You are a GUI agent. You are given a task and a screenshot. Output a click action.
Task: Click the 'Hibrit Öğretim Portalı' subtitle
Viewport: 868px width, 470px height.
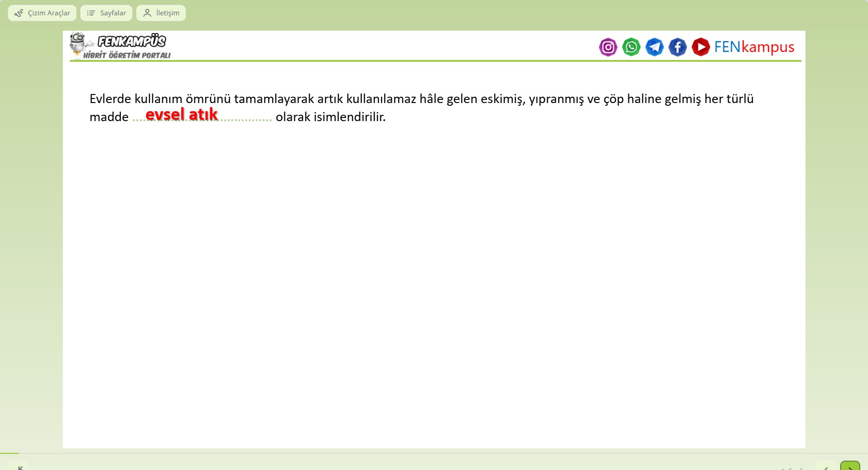point(127,55)
